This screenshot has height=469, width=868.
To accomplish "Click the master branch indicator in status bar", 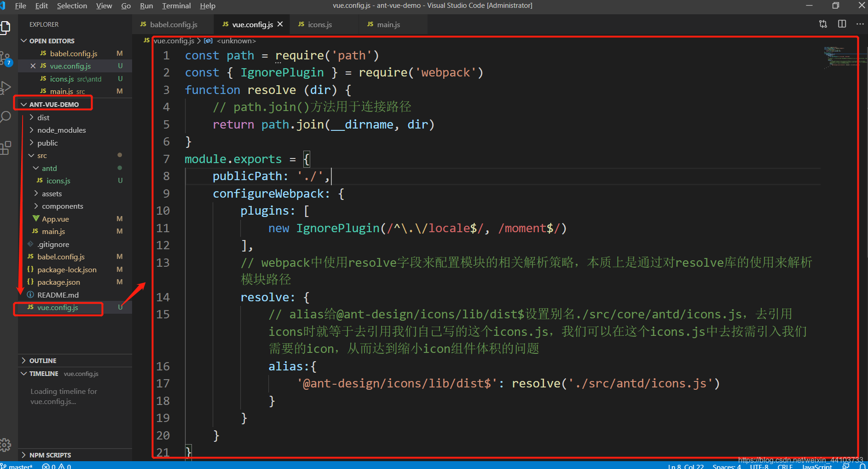I will point(17,466).
